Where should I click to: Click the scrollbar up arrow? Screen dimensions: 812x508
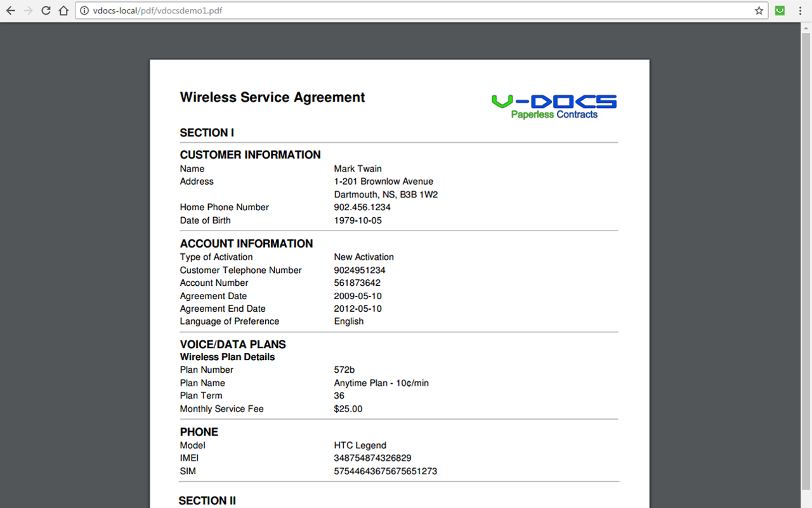pyautogui.click(x=807, y=27)
